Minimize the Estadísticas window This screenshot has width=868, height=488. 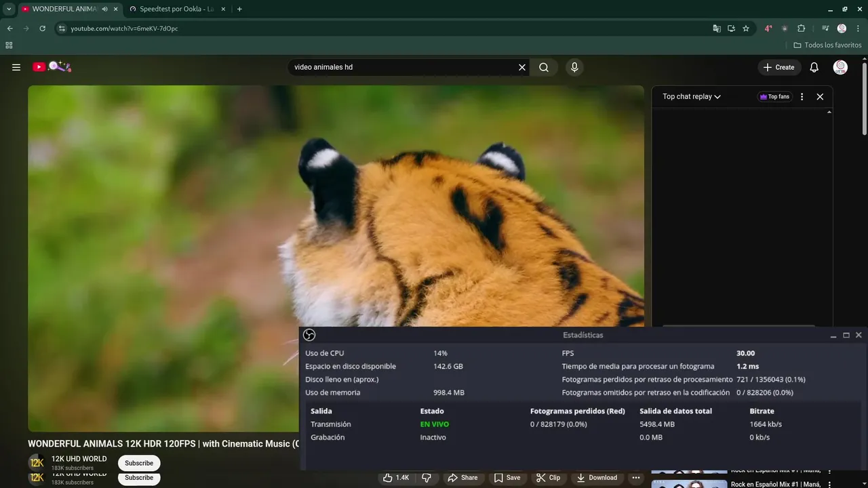(x=833, y=335)
